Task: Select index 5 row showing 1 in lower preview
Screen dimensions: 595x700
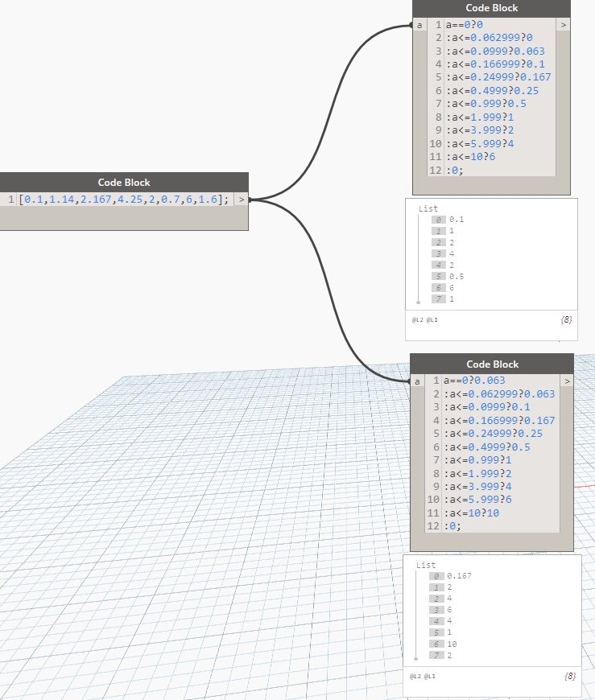Action: (441, 632)
